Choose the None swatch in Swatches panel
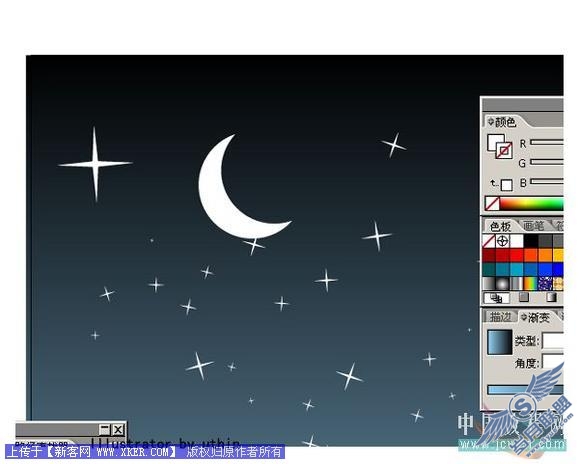 [489, 241]
